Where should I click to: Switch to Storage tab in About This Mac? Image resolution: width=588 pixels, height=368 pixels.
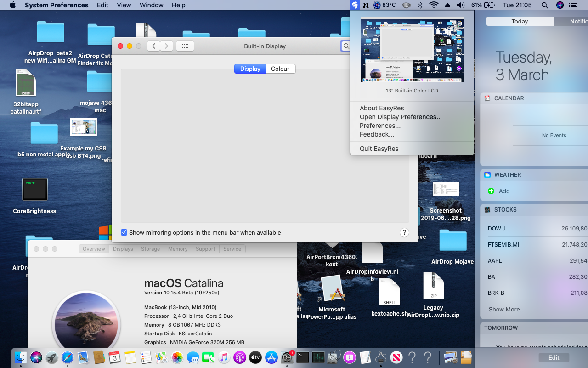tap(151, 249)
